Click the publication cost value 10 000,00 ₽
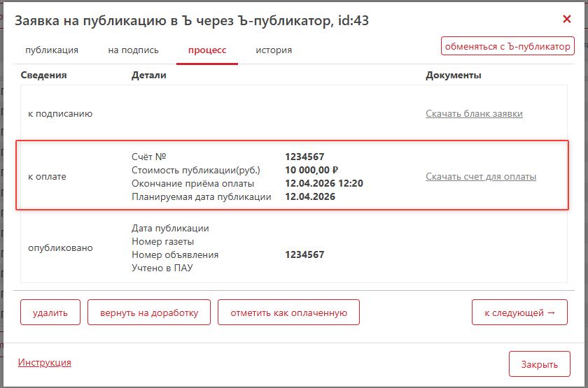This screenshot has width=588, height=388. coord(311,170)
